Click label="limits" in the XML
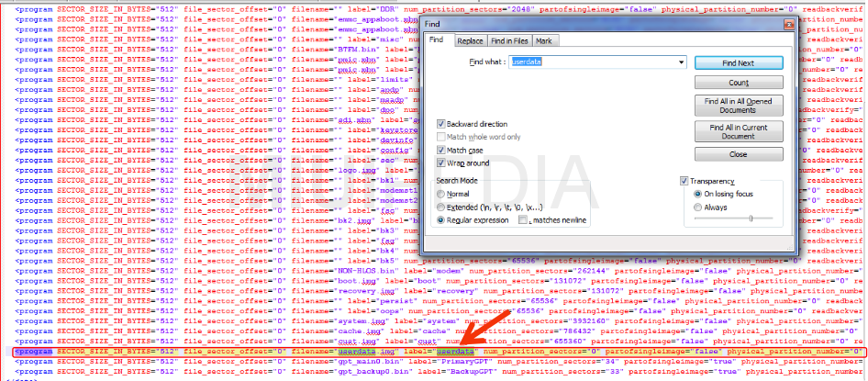Screen dimensions: 868x381 pos(381,80)
